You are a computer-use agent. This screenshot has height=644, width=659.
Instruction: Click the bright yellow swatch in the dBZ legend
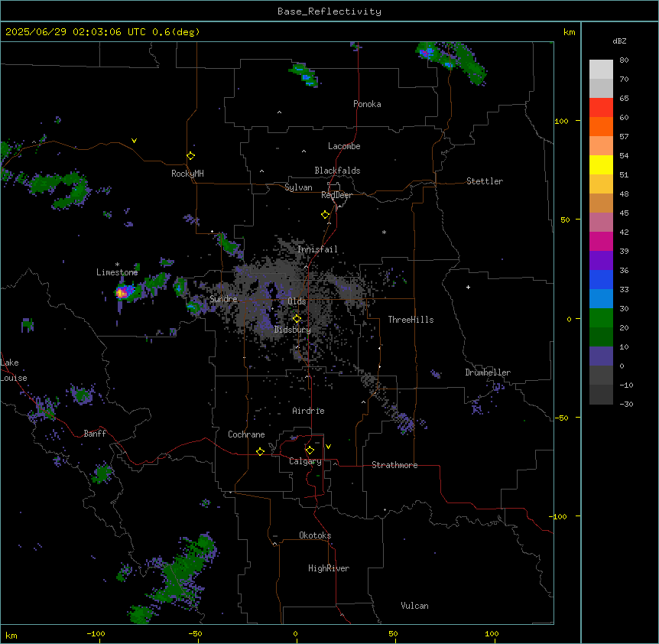(x=601, y=164)
